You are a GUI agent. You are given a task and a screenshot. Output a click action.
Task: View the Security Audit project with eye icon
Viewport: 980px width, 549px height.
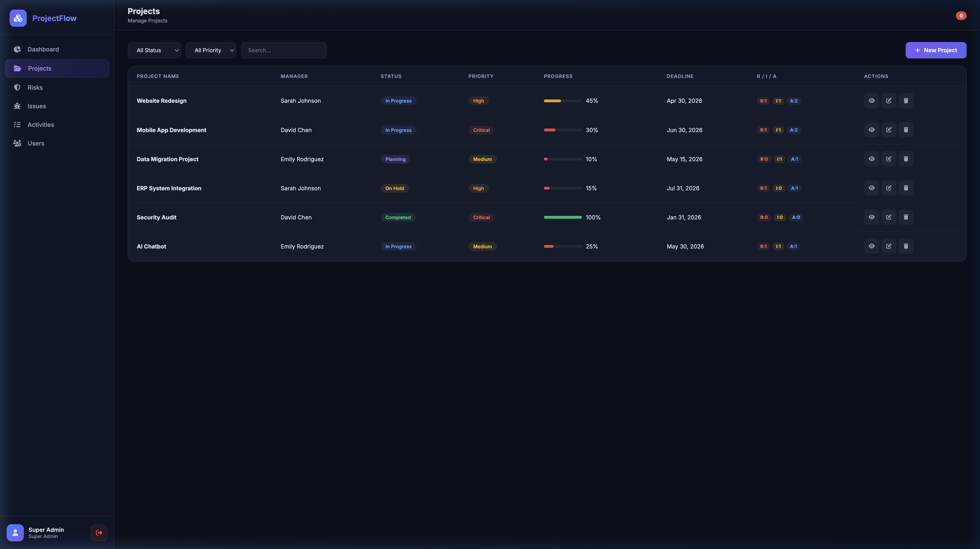pyautogui.click(x=871, y=217)
